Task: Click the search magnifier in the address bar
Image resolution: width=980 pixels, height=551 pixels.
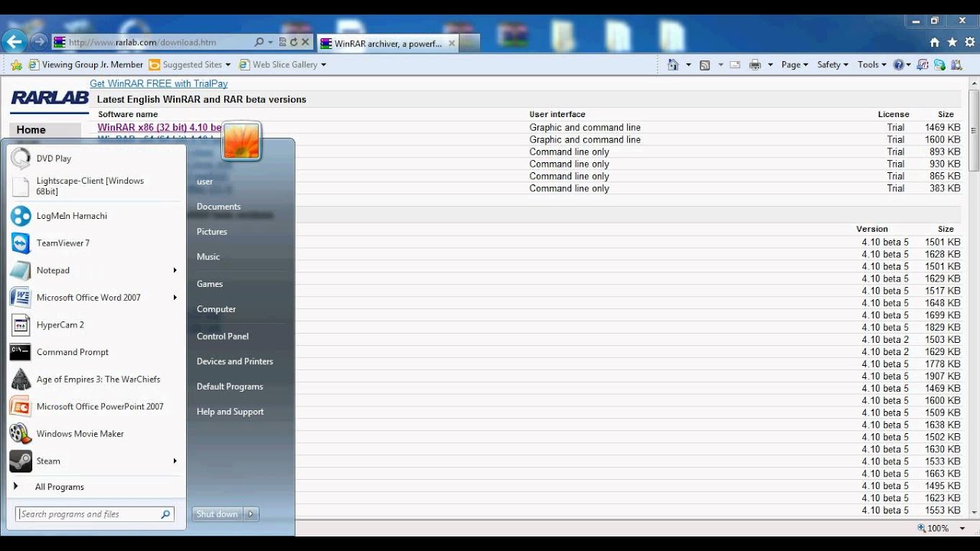Action: coord(260,42)
